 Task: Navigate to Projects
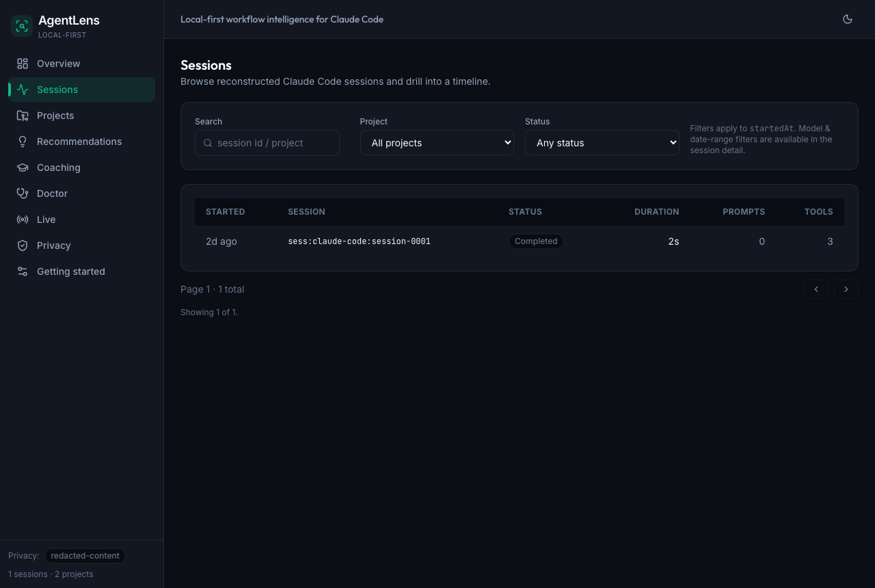point(82,116)
